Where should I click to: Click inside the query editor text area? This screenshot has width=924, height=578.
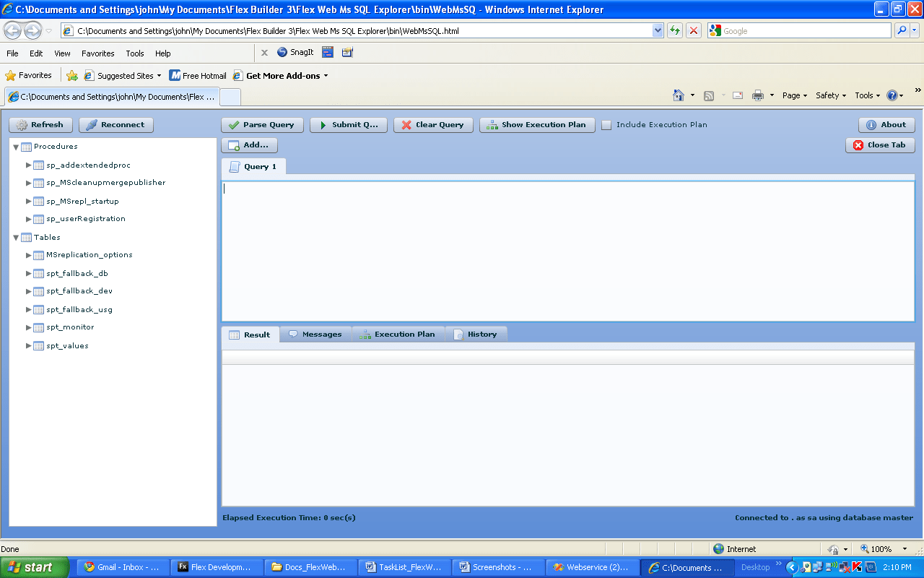pos(567,251)
